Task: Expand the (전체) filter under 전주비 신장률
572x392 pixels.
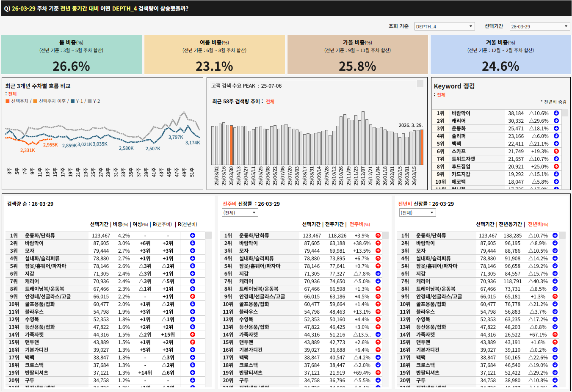Action: (240, 213)
